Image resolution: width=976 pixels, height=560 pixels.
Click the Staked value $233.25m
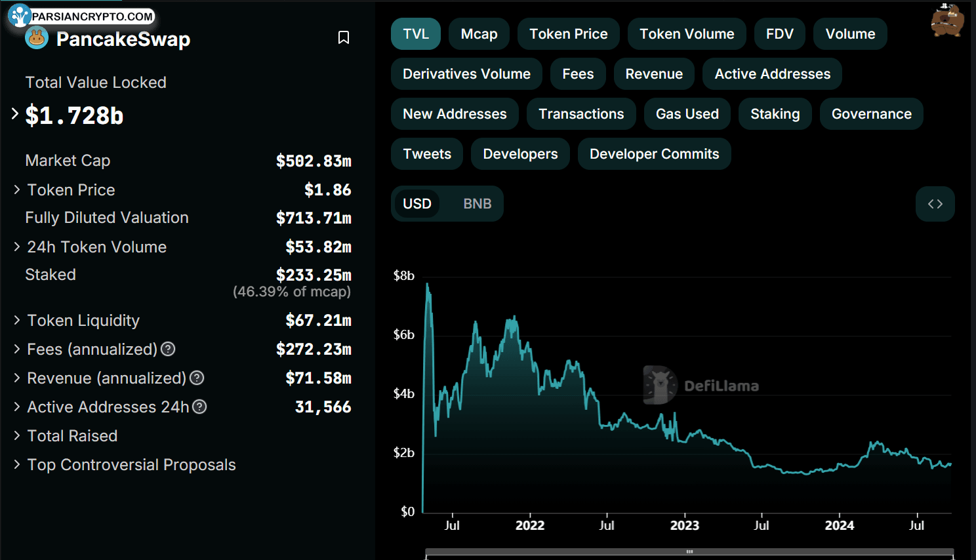point(314,275)
